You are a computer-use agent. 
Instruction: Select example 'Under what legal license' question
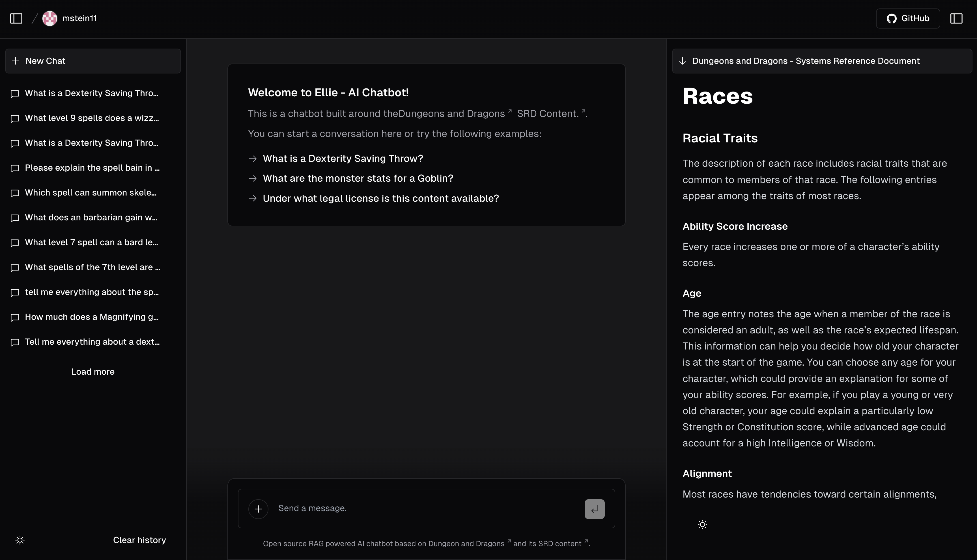pyautogui.click(x=380, y=198)
